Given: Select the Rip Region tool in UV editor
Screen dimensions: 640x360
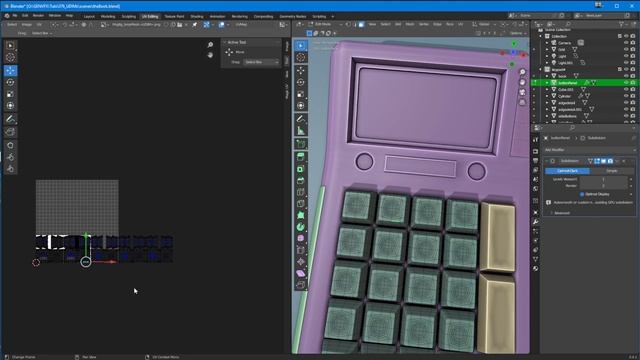Looking at the screenshot, I should pyautogui.click(x=11, y=132).
